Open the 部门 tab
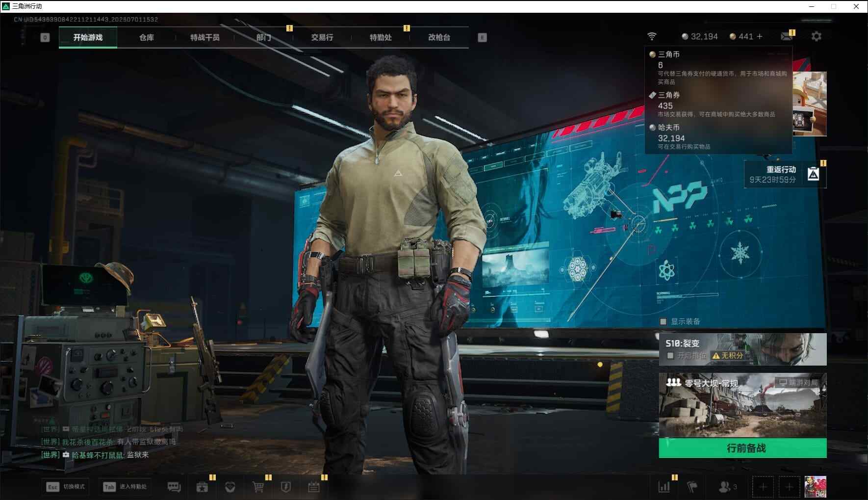The image size is (868, 500). [263, 37]
